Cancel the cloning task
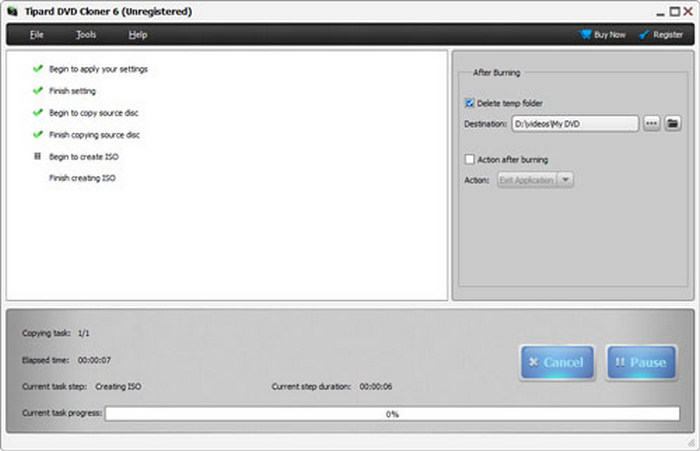The height and width of the screenshot is (451, 700). point(557,362)
